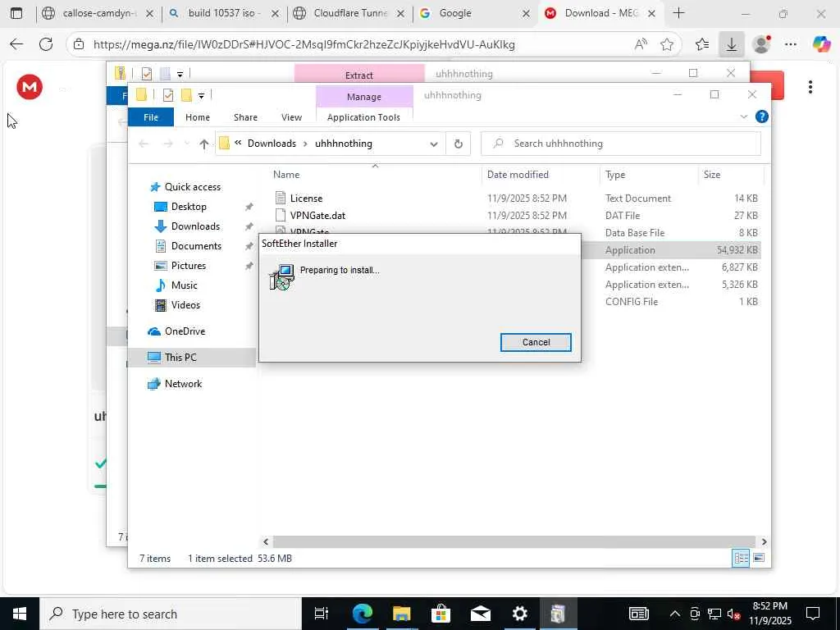The image size is (840, 630).
Task: Select the VPNGate.dat file
Action: 317,216
